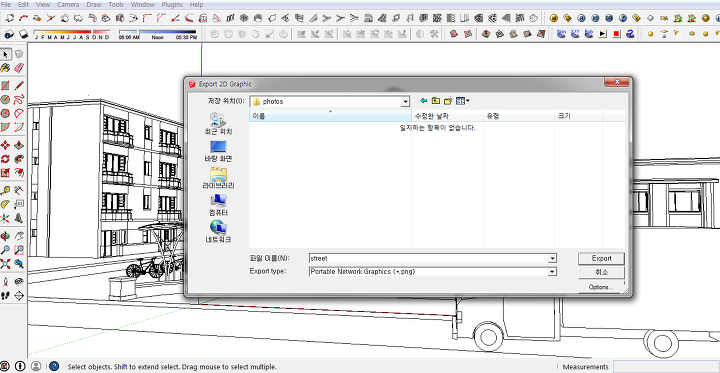The image size is (720, 373).
Task: Click the black play arrow toolbar icon
Action: [x=603, y=34]
